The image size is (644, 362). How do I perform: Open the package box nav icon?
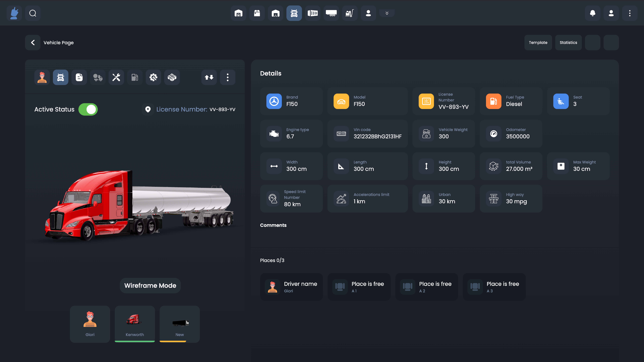tap(257, 13)
